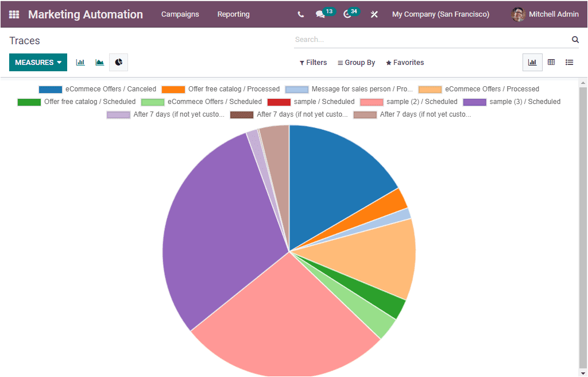Screen dimensions: 588x377
Task: Open the Filters panel
Action: [313, 62]
